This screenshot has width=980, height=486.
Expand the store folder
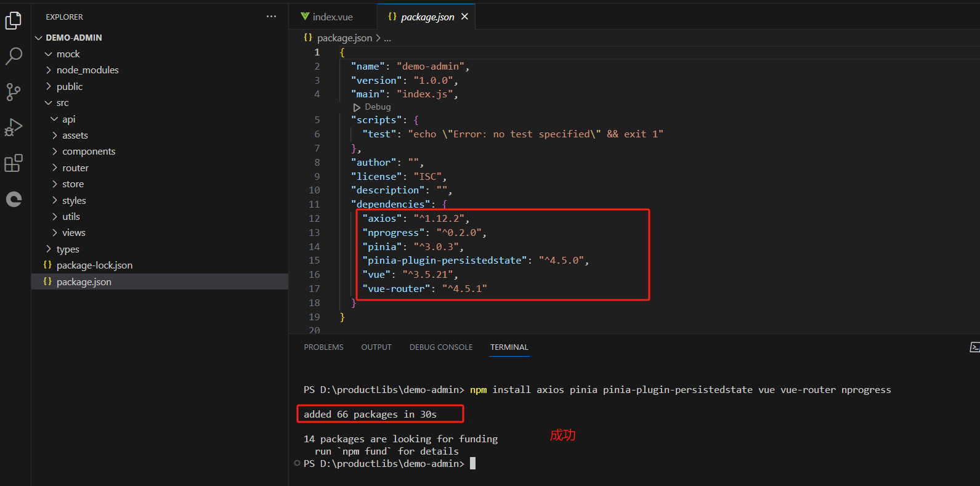click(x=54, y=184)
